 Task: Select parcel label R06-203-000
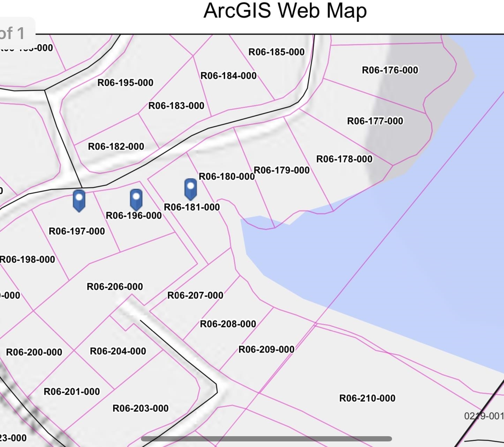pos(141,408)
